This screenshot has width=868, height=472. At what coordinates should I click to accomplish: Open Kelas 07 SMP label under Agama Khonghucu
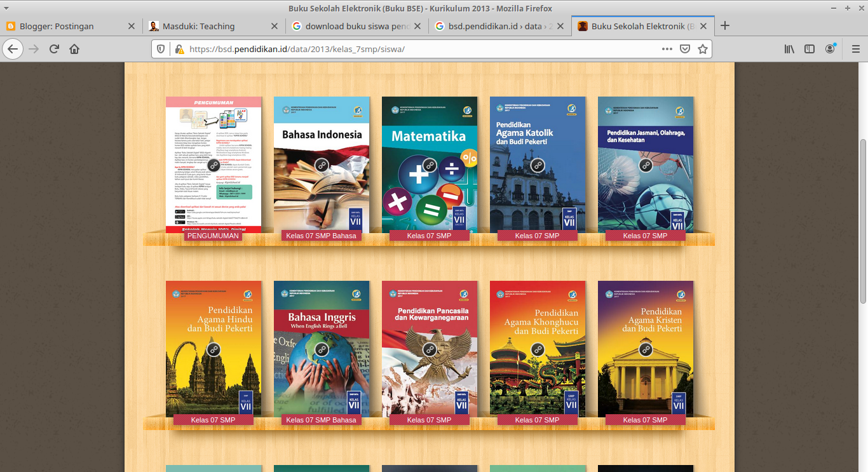(538, 420)
